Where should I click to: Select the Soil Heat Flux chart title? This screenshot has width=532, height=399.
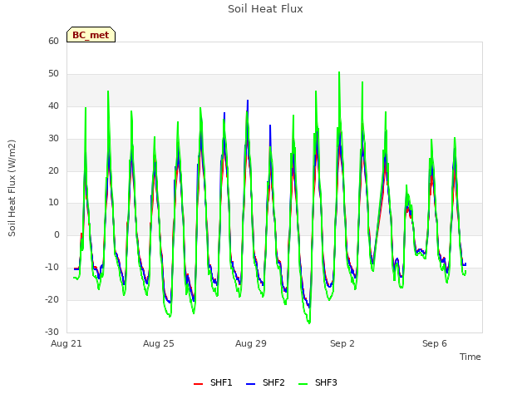point(265,9)
